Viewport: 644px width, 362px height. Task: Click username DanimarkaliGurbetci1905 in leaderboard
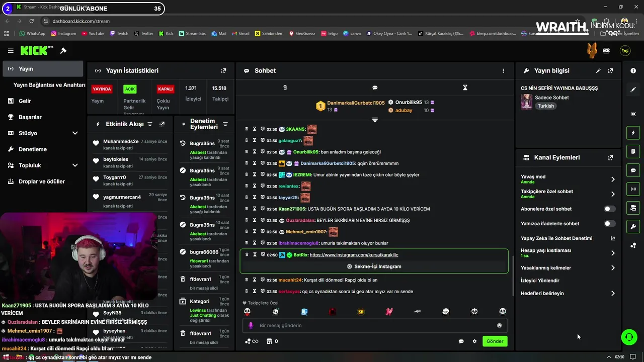tap(356, 103)
